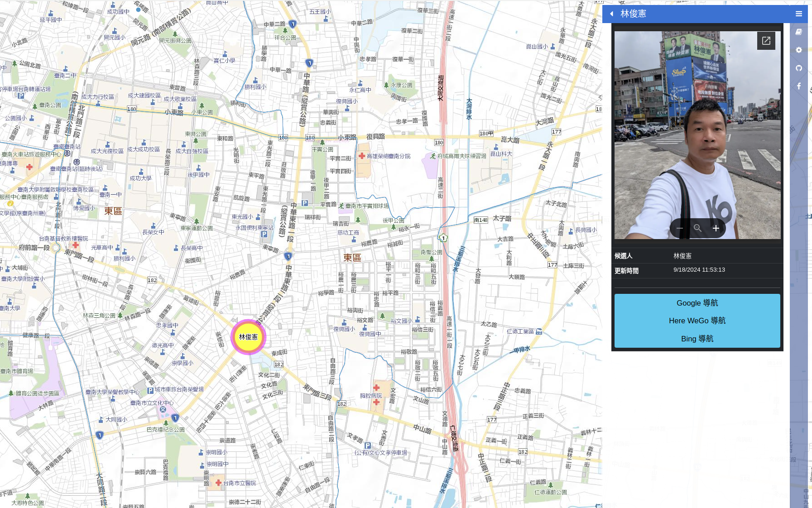The image size is (812, 508).
Task: Click the 城市車旅台南榮譽場 parking icon
Action: click(x=150, y=390)
